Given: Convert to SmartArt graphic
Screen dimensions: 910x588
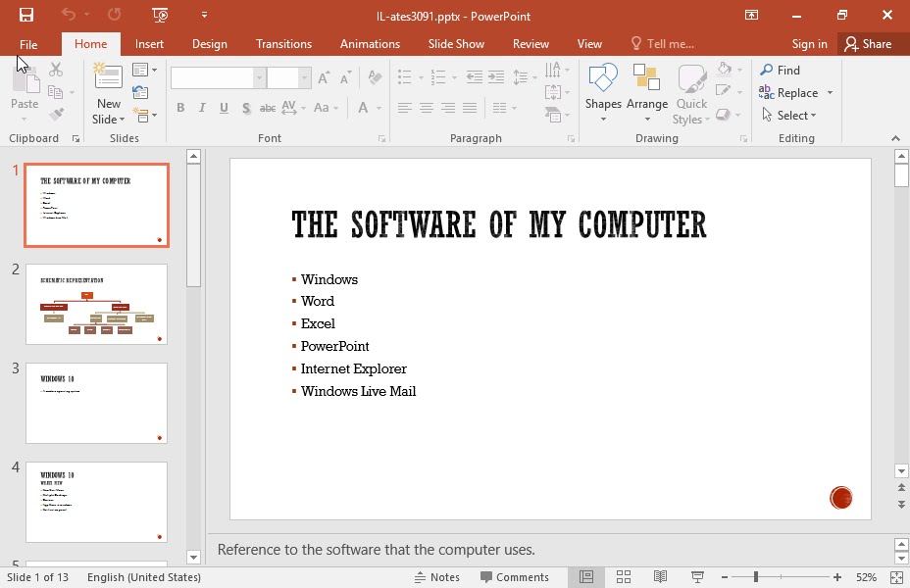Looking at the screenshot, I should click(x=557, y=115).
